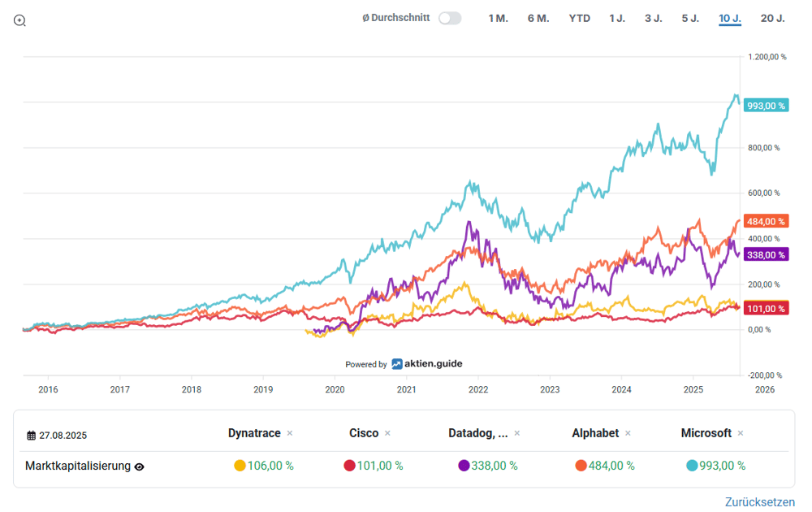Screen dimensions: 812x512
Task: Click the red Cisco color dot
Action: [349, 466]
